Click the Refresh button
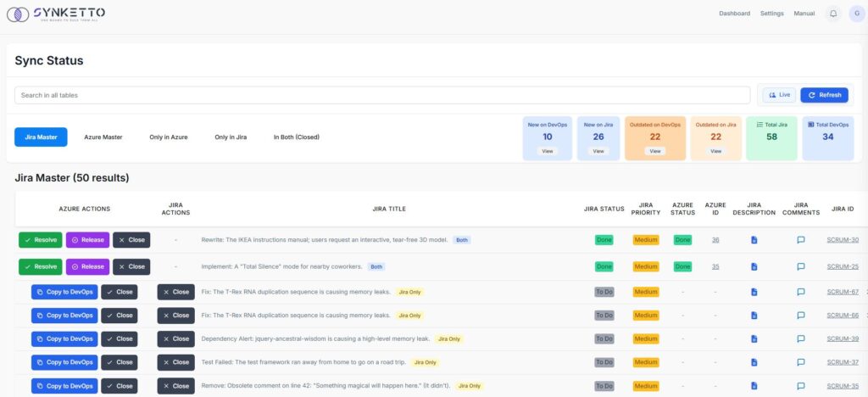 coord(824,95)
